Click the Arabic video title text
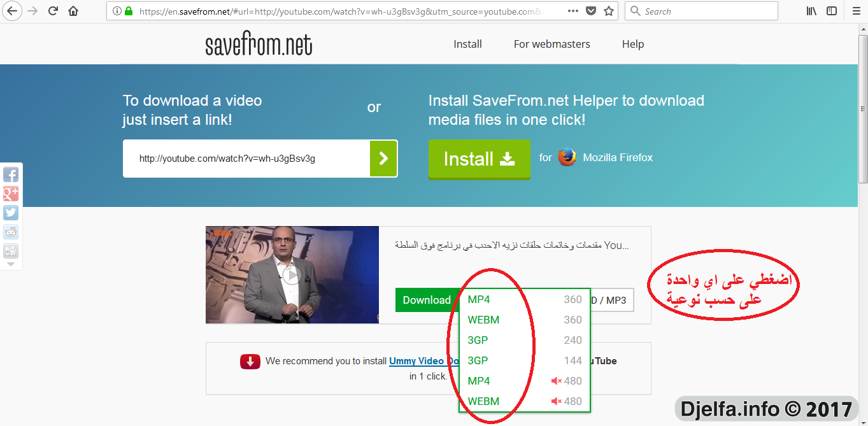The width and height of the screenshot is (868, 426). tap(512, 245)
